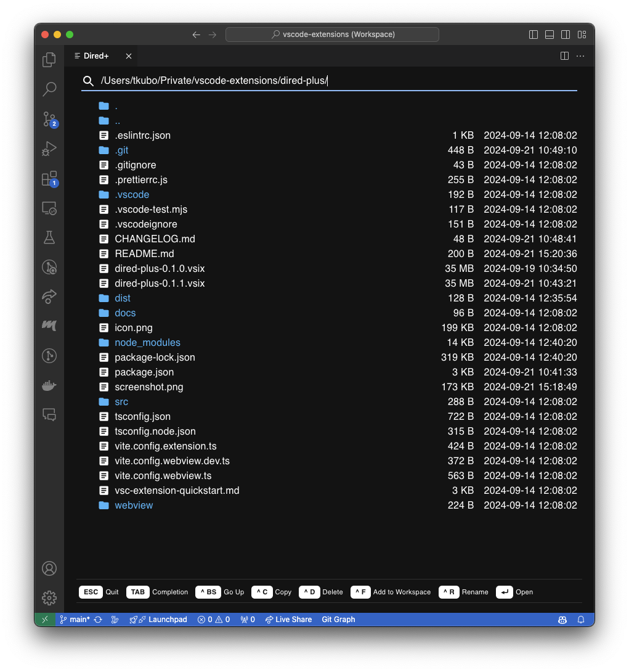Open Accounts menu in activity bar

tap(49, 568)
